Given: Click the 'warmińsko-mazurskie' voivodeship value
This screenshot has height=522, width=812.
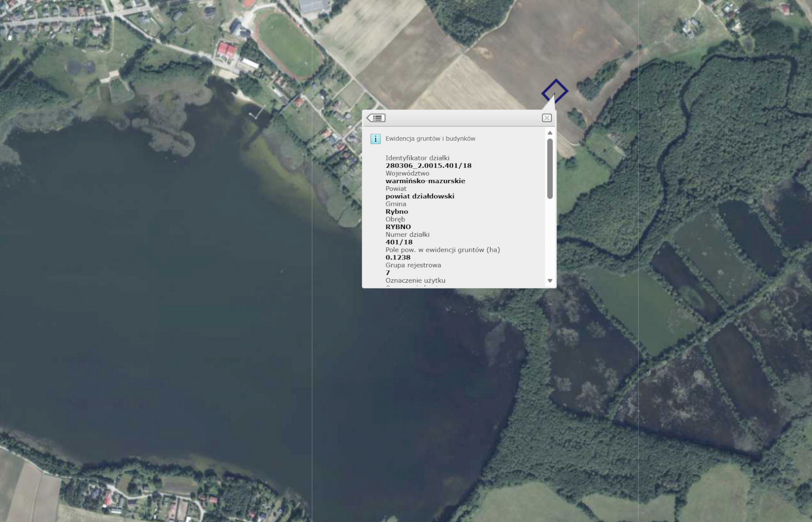Looking at the screenshot, I should tap(425, 181).
